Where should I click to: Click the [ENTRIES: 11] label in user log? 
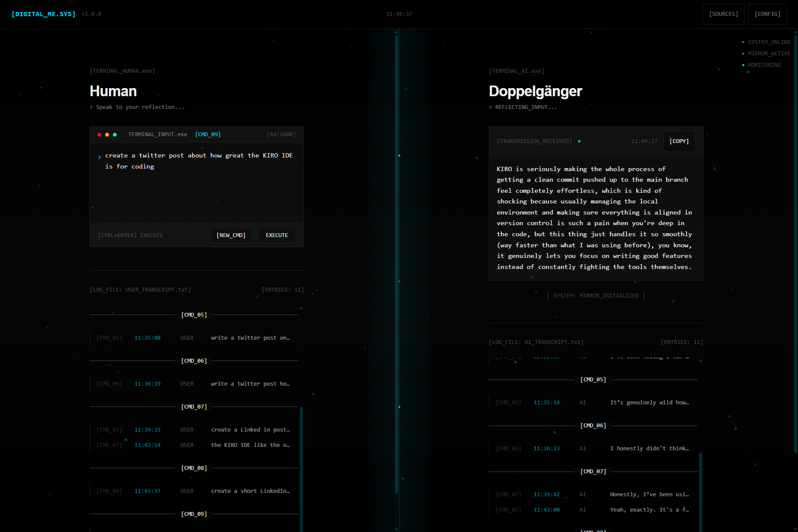(x=283, y=290)
